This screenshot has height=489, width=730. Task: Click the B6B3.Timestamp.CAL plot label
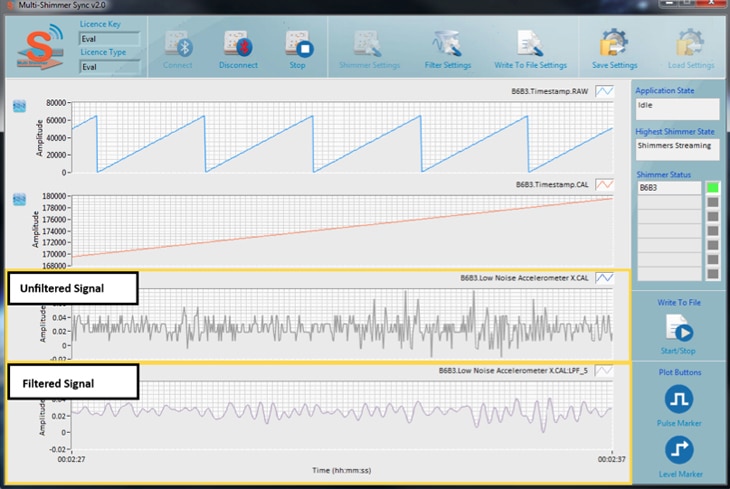(552, 184)
